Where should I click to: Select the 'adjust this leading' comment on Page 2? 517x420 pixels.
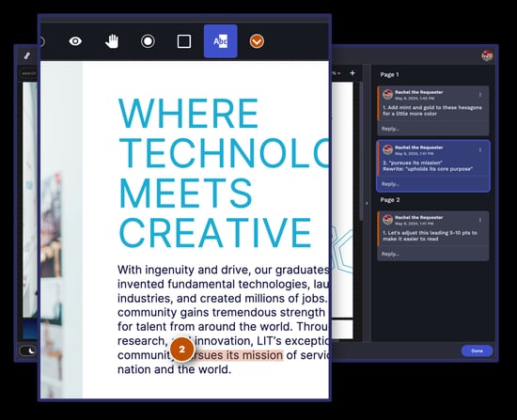pos(433,236)
